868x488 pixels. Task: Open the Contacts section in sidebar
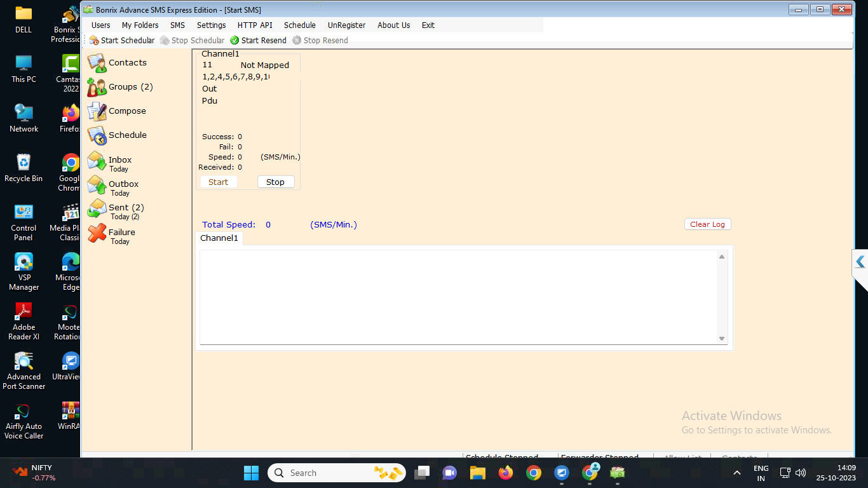[117, 63]
